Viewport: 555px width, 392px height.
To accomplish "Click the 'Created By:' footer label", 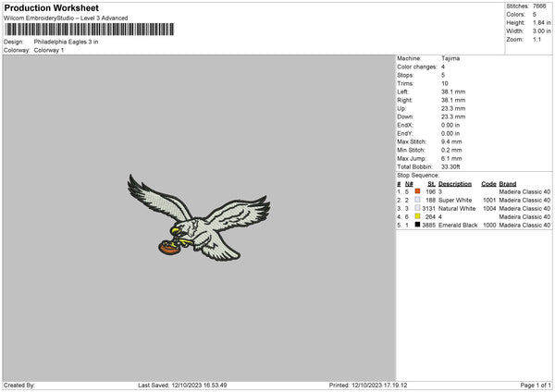I will point(19,386).
